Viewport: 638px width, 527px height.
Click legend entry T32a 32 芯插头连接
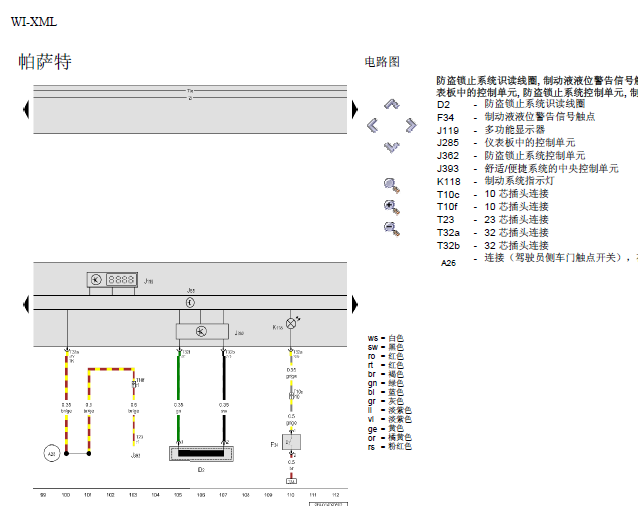click(493, 233)
